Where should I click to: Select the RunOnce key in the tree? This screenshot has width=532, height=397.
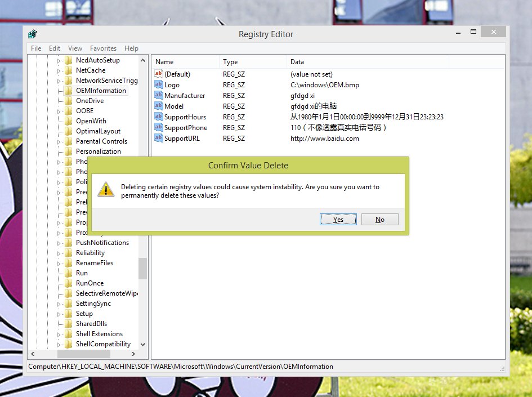point(90,283)
